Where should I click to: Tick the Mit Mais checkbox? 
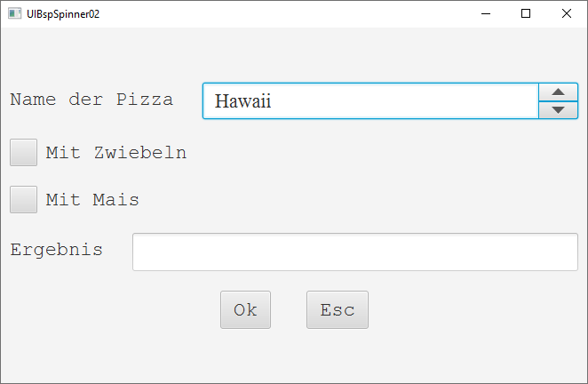[24, 199]
